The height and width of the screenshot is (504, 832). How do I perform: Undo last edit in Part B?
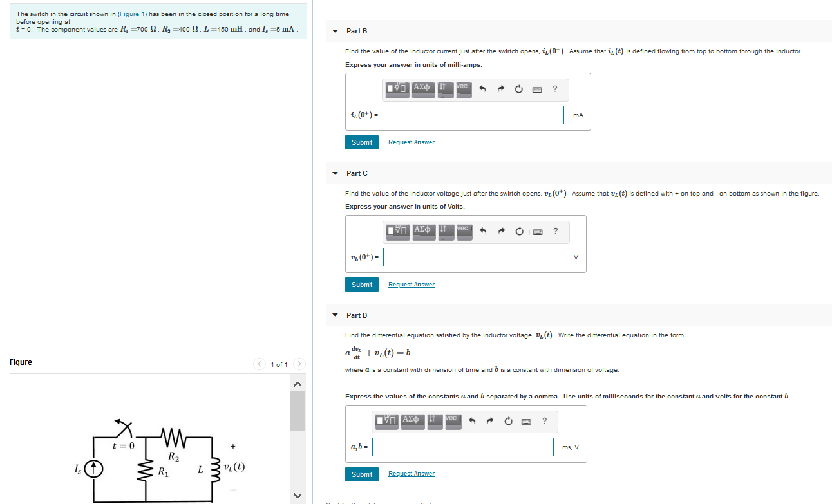[482, 89]
